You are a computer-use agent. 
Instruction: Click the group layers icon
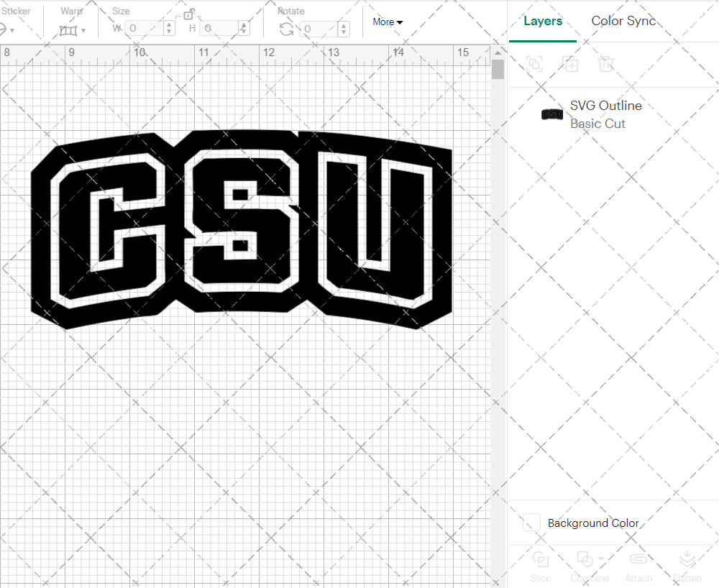tap(534, 64)
